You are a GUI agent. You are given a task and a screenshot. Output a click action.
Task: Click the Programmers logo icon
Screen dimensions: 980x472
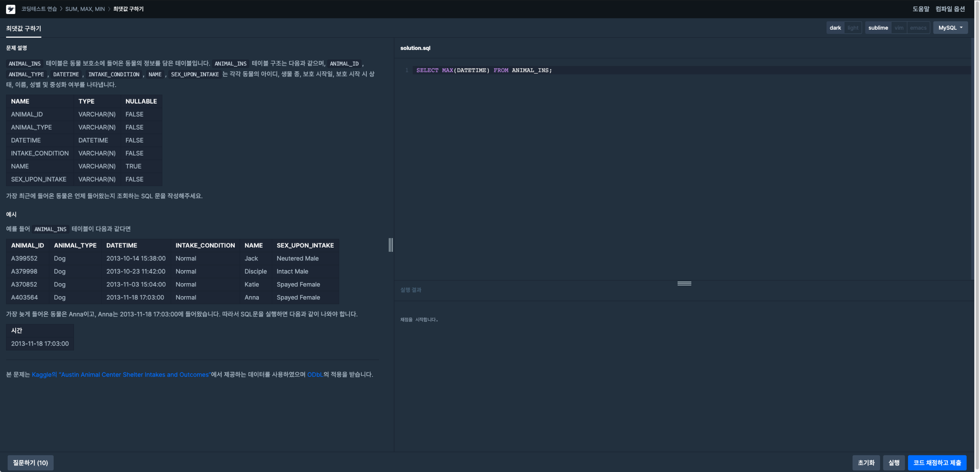pyautogui.click(x=11, y=9)
